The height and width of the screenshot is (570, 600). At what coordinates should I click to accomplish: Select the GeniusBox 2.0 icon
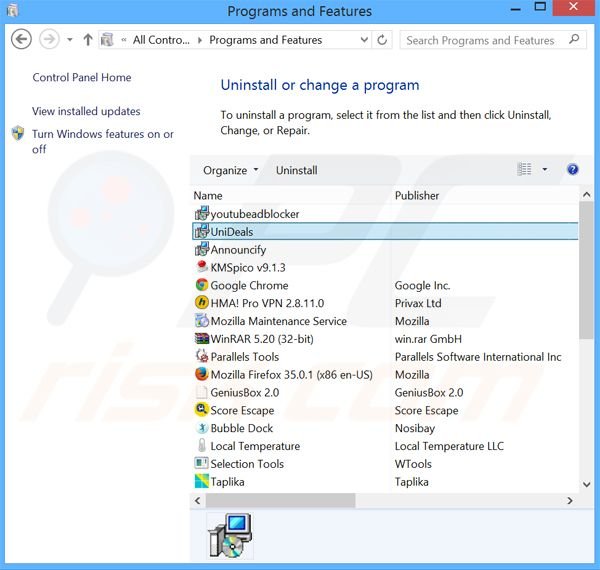click(202, 392)
